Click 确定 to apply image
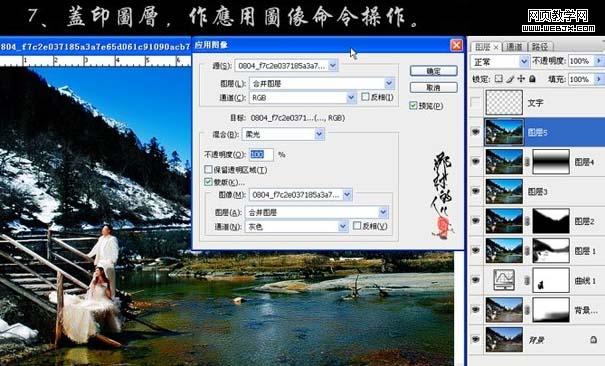This screenshot has height=366, width=605. 434,71
